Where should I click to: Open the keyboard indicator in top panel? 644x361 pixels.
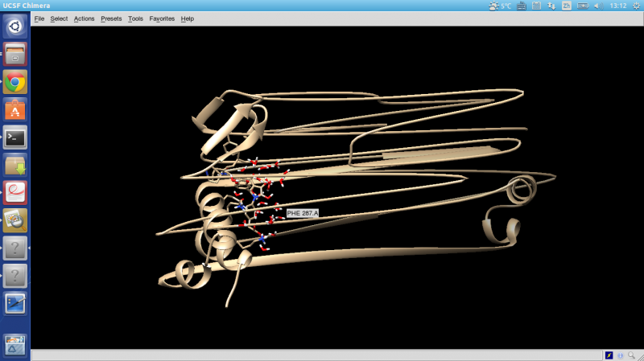coord(521,6)
